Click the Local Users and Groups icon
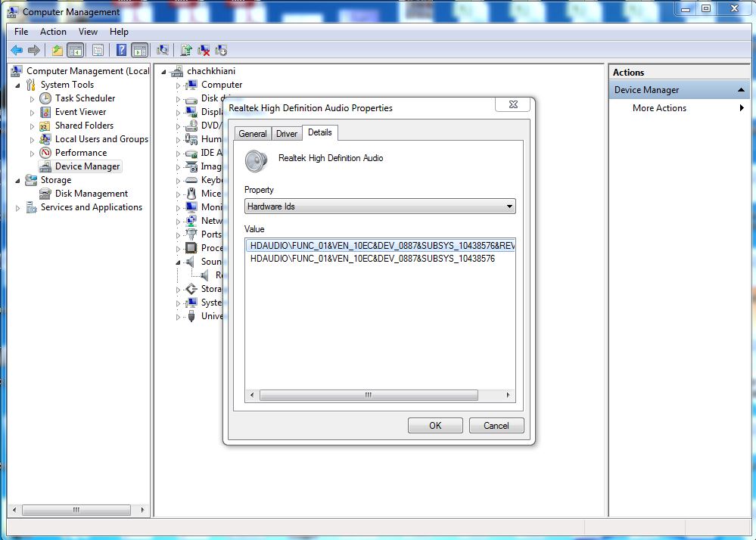 coord(45,139)
